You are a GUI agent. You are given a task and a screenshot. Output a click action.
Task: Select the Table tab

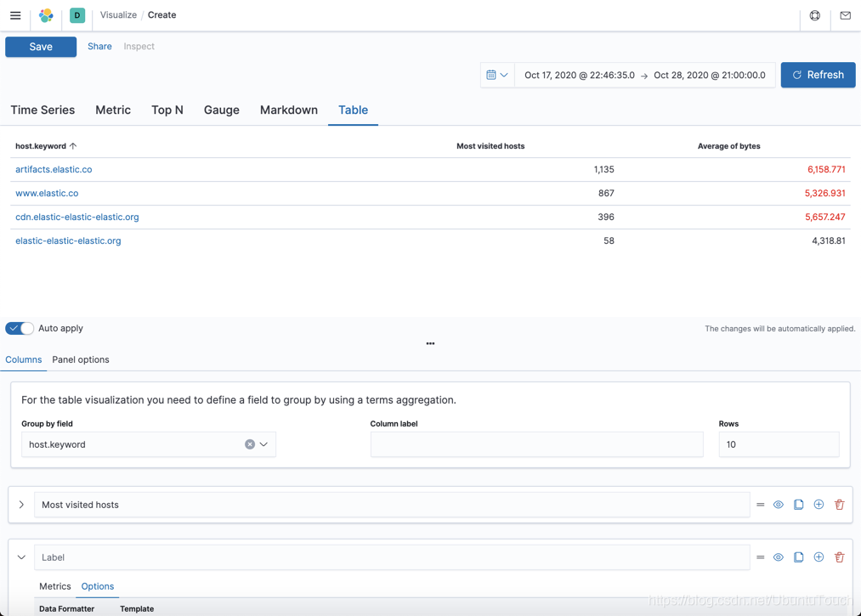(353, 110)
